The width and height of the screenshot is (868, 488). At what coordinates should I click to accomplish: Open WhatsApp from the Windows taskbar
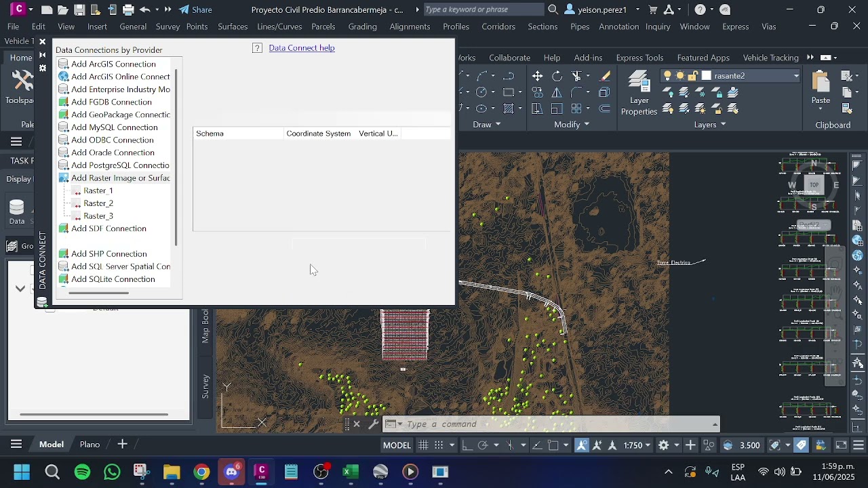(x=112, y=472)
